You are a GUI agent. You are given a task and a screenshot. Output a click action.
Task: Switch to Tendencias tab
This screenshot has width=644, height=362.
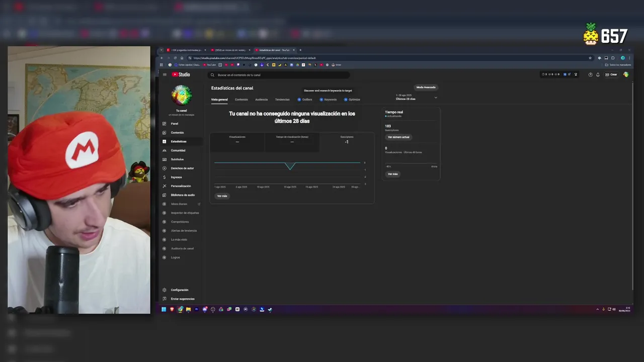click(x=282, y=100)
